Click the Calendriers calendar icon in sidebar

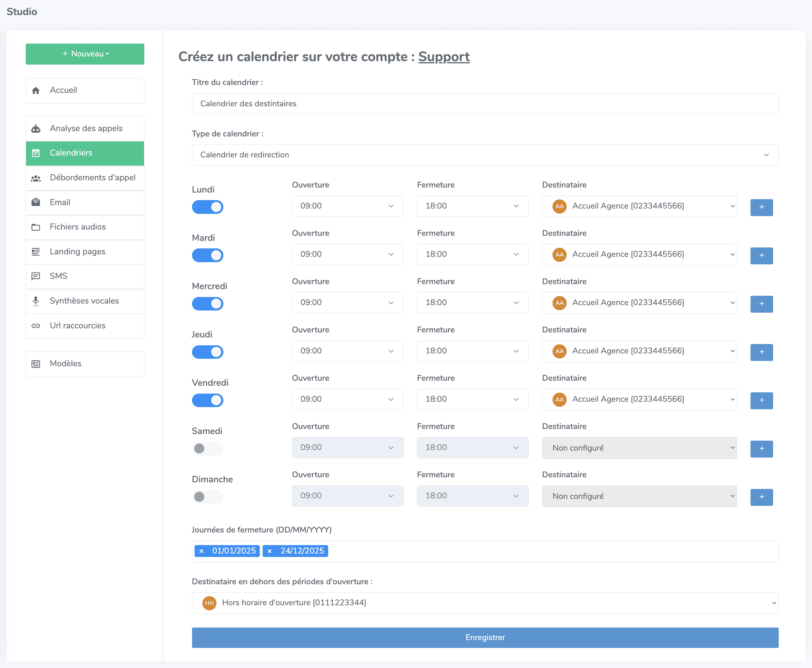point(36,153)
